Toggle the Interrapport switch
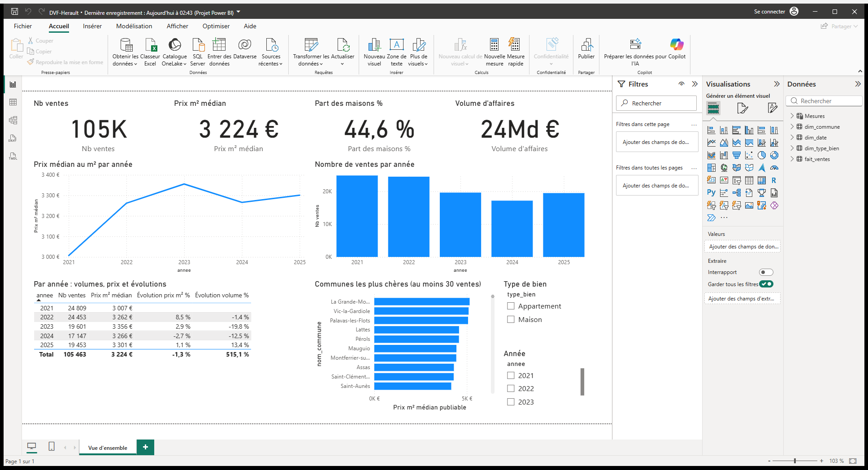The width and height of the screenshot is (868, 470). [766, 272]
